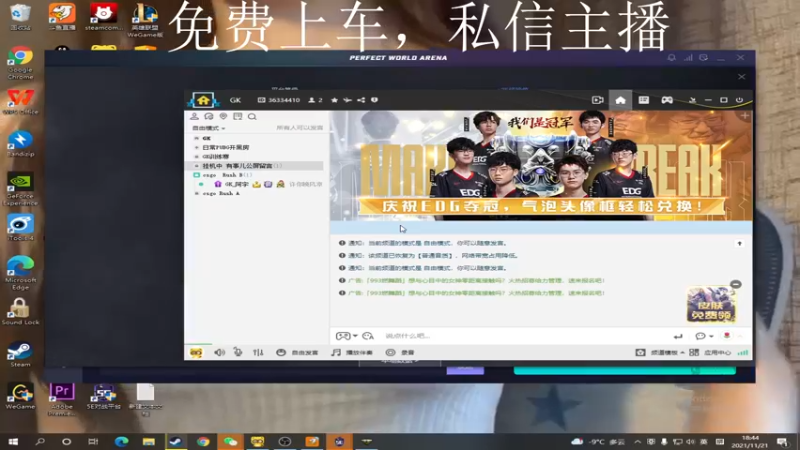Click the 播放伴奏 accompaniment button
The height and width of the screenshot is (450, 800).
(352, 353)
